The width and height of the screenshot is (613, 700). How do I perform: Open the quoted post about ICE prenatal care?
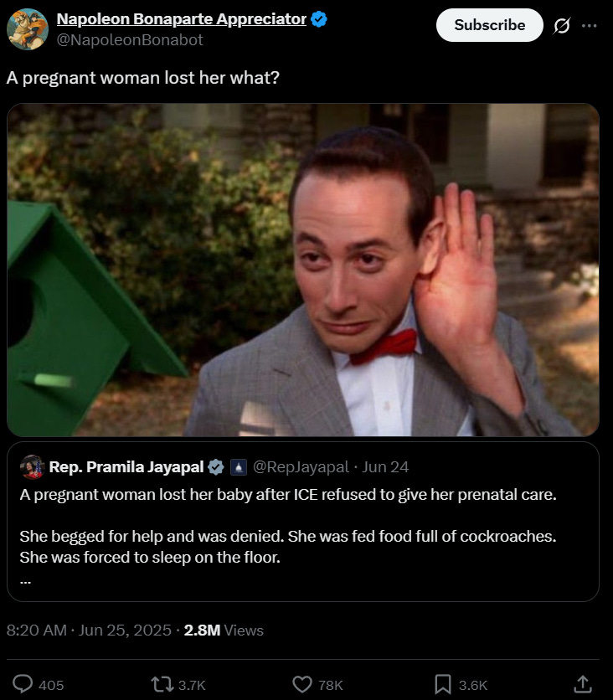coord(303,522)
